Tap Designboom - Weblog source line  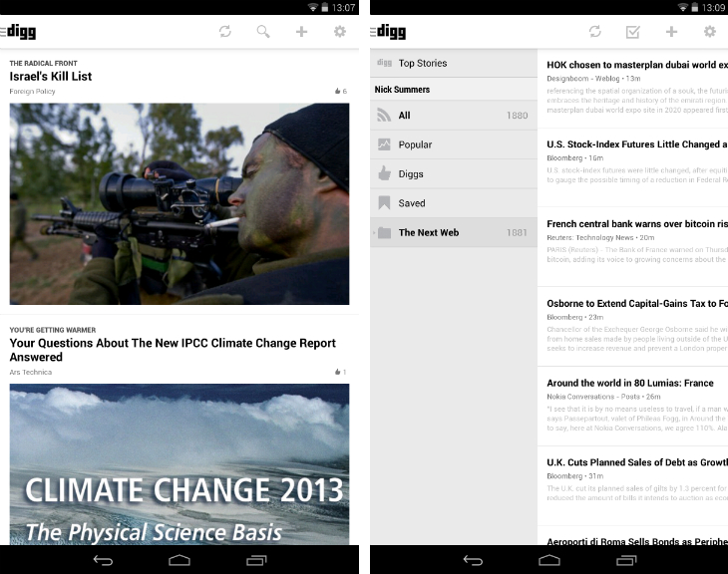593,79
